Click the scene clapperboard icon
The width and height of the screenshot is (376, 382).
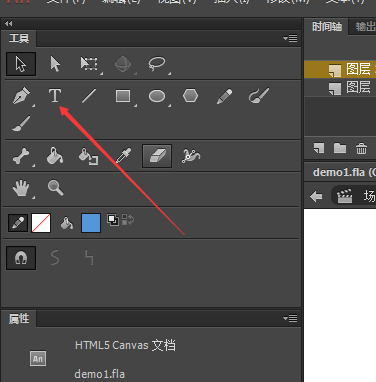[345, 196]
